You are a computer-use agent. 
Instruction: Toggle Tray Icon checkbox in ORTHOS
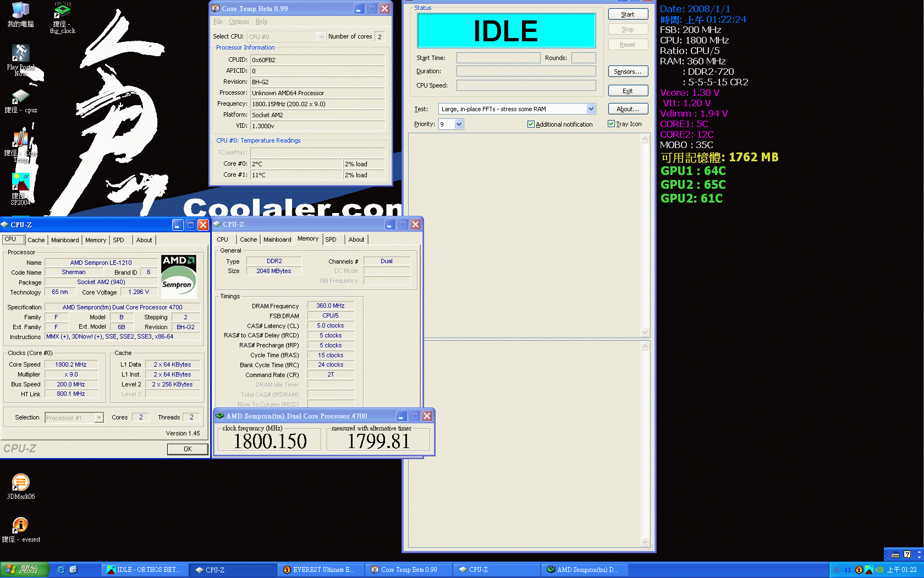[611, 124]
